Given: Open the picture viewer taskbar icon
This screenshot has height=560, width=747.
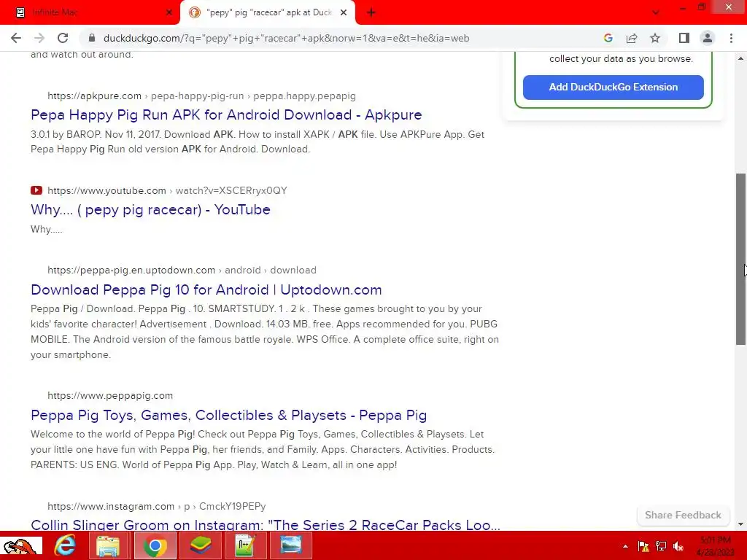Looking at the screenshot, I should click(290, 545).
